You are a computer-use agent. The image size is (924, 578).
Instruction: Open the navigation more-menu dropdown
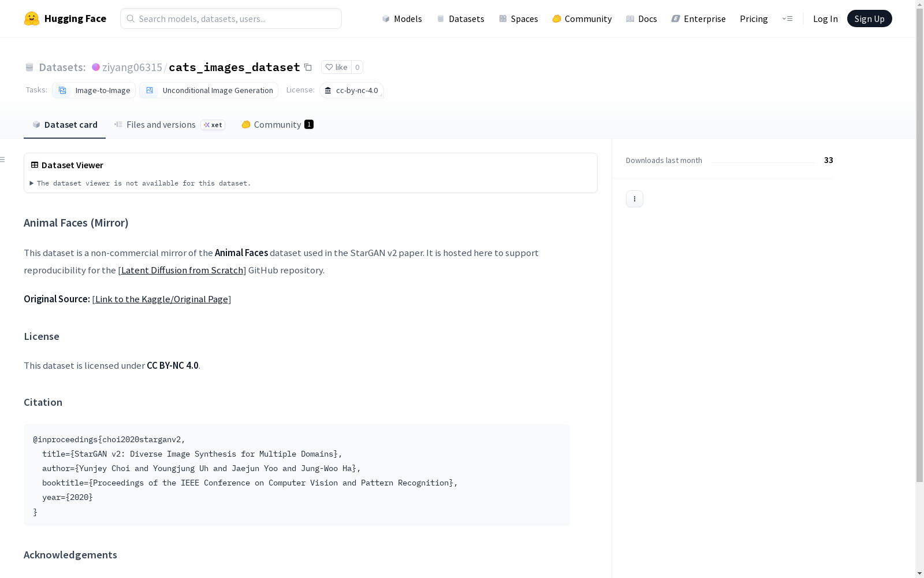coord(787,18)
